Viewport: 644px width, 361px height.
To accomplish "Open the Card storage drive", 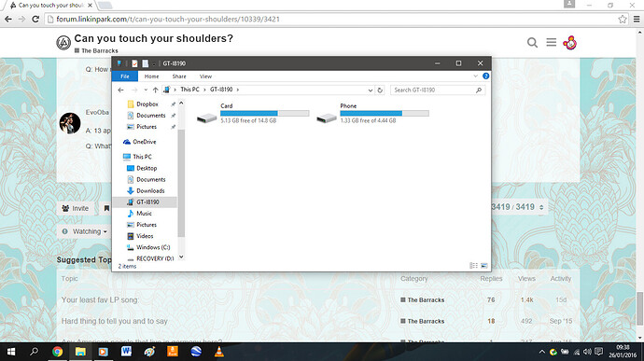I will click(253, 113).
